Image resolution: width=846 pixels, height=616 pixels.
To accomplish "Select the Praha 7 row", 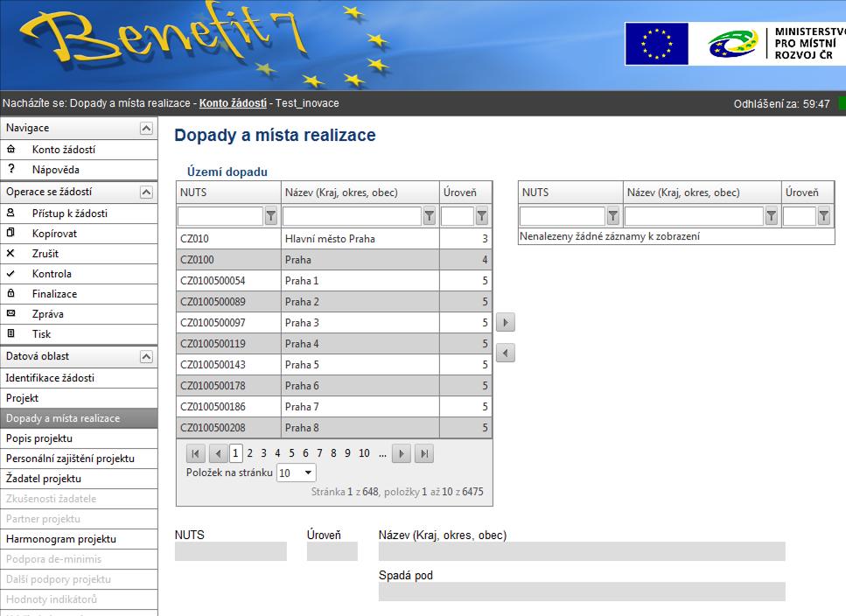I will click(x=334, y=407).
